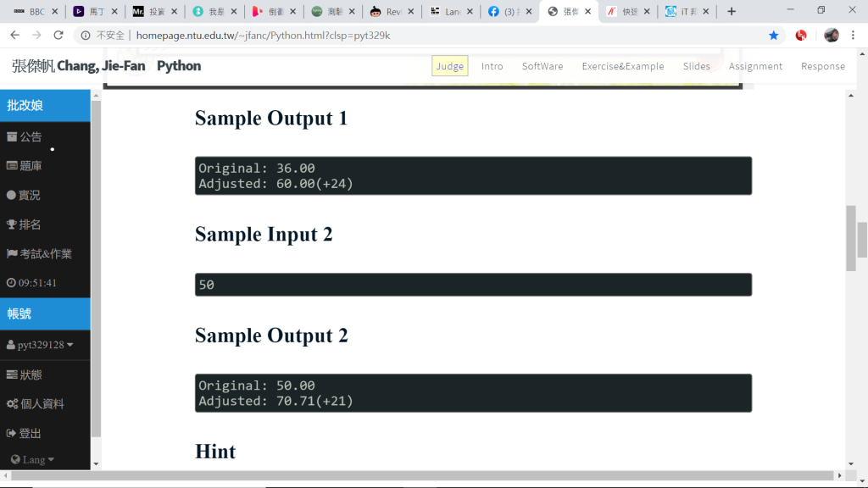Reload the current page
The width and height of the screenshot is (868, 488).
point(58,35)
